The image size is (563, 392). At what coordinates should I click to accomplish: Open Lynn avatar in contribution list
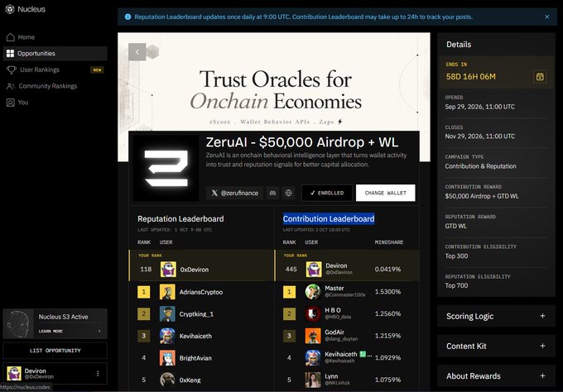(313, 380)
